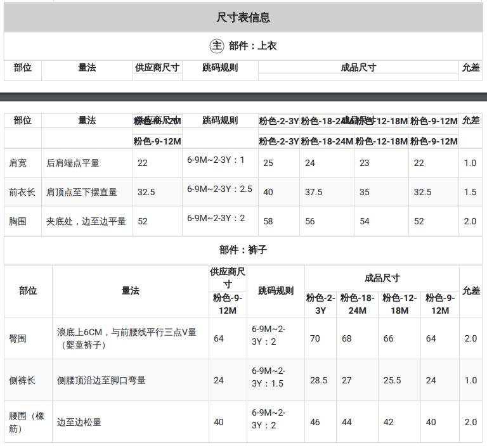Image resolution: width=487 pixels, height=448 pixels.
Task: Click the 侧裤长 row label
Action: (22, 380)
